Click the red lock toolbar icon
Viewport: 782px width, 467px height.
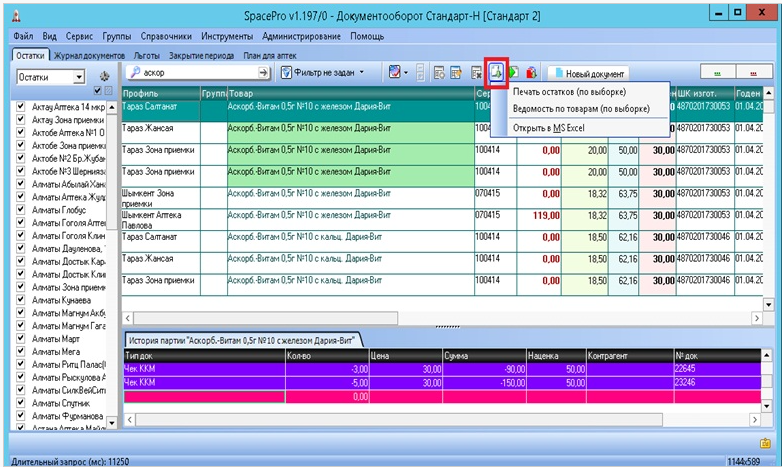(x=531, y=73)
